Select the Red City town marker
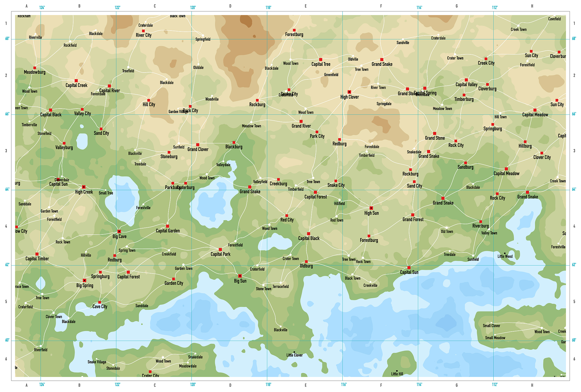 [x=287, y=216]
